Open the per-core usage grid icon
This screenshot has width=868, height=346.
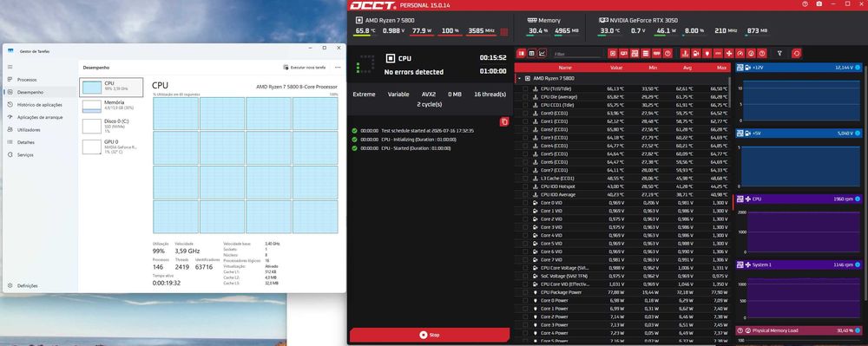pos(503,31)
